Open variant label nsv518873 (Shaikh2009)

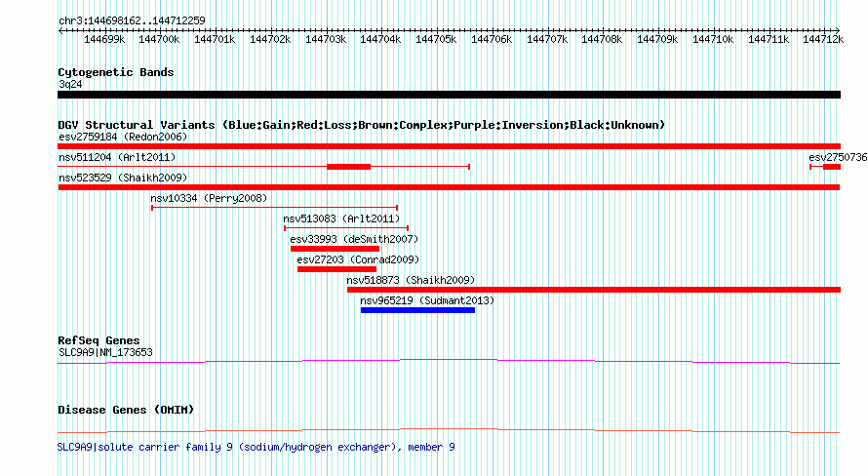point(411,280)
